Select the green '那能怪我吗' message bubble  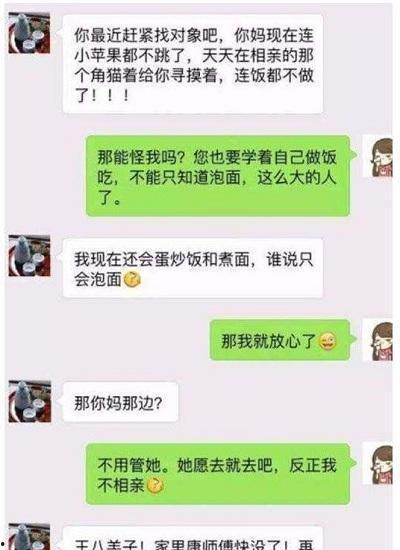pyautogui.click(x=218, y=176)
